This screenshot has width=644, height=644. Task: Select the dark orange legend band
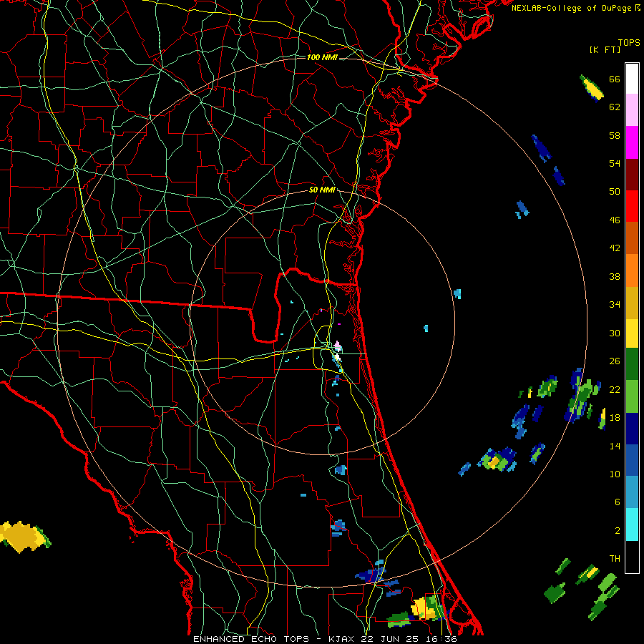tap(632, 238)
